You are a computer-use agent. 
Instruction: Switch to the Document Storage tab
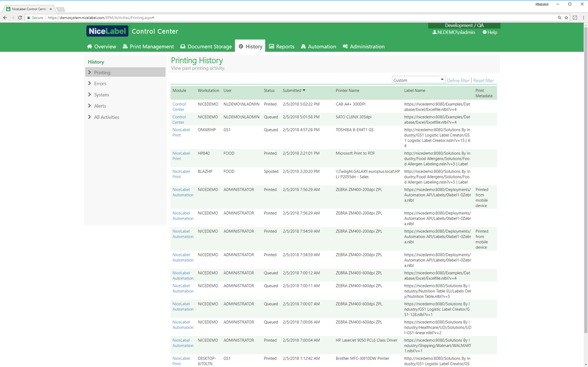pyautogui.click(x=206, y=46)
